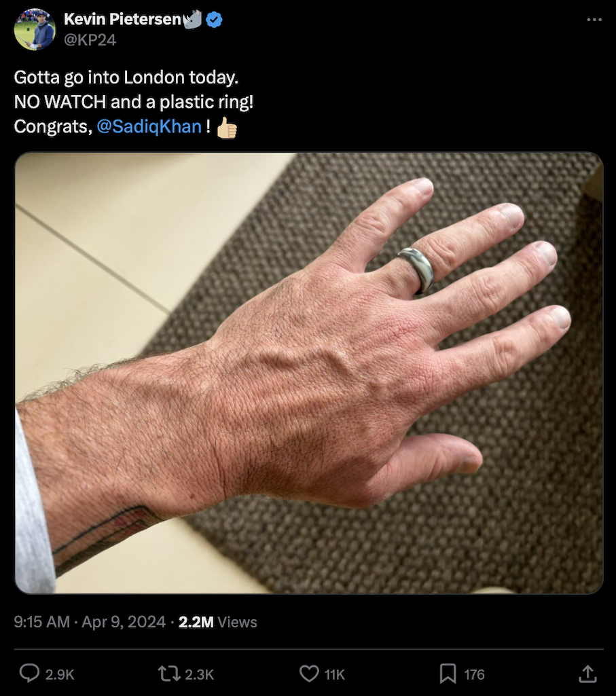View the 2.2M Views analytics
Viewport: 616px width, 696px height.
[217, 622]
